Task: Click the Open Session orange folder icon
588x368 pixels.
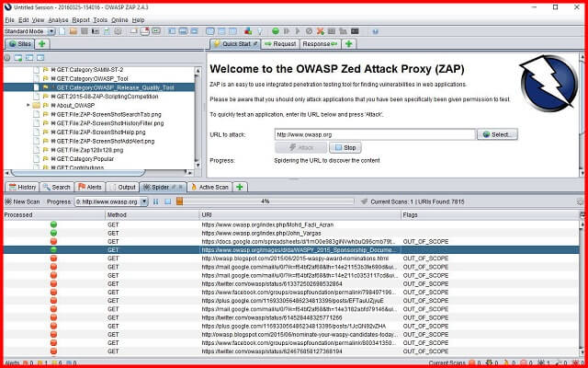Action: tap(73, 31)
